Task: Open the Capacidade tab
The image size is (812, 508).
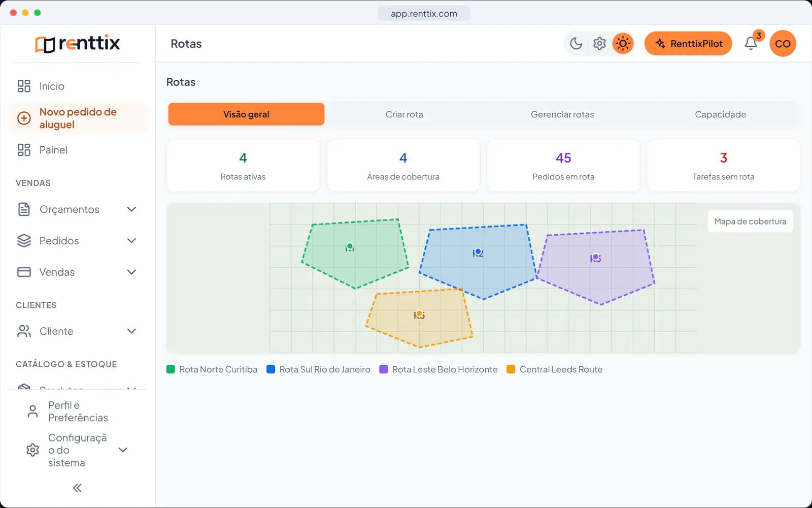Action: click(x=720, y=114)
